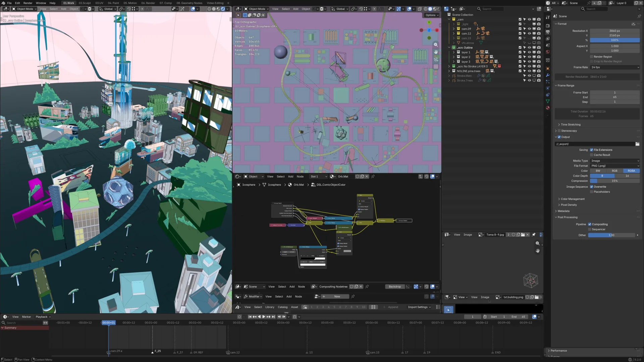The width and height of the screenshot is (644, 362).
Task: Open the Render properties tab
Action: [x=548, y=25]
